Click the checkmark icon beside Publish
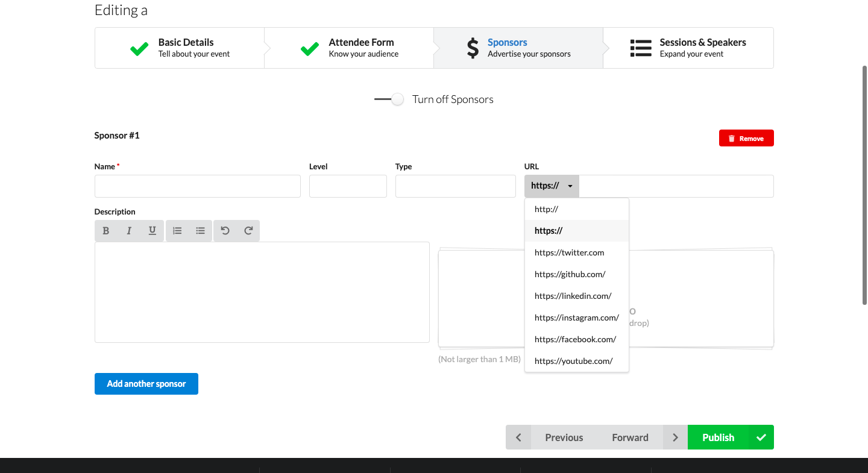868x473 pixels. click(x=761, y=437)
